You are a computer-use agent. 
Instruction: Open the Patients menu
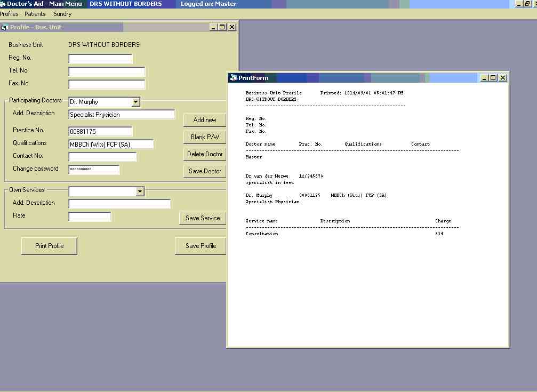point(35,14)
